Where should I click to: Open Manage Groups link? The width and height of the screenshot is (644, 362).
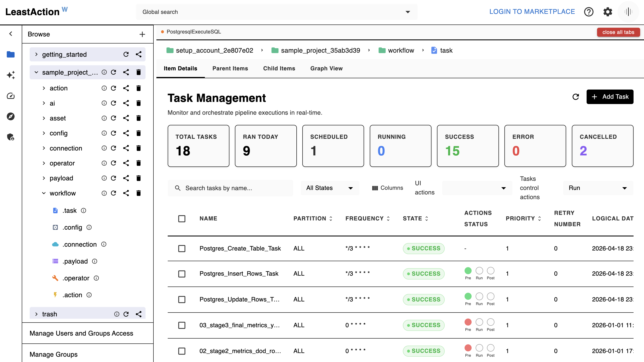(54, 354)
